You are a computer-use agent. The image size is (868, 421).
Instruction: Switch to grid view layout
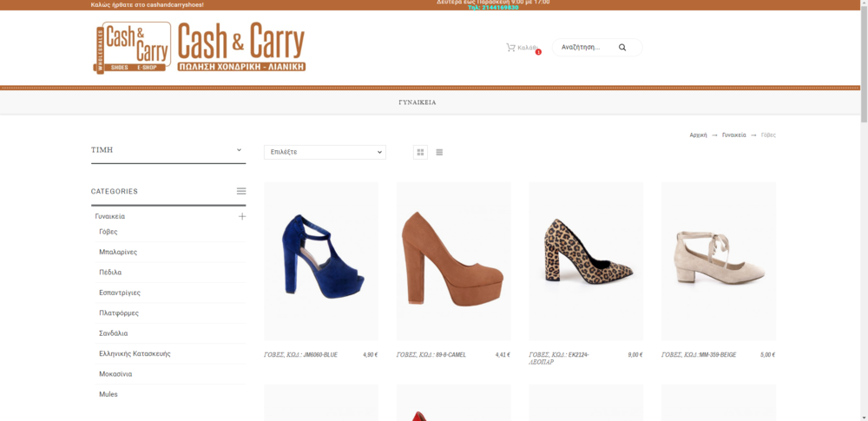420,152
